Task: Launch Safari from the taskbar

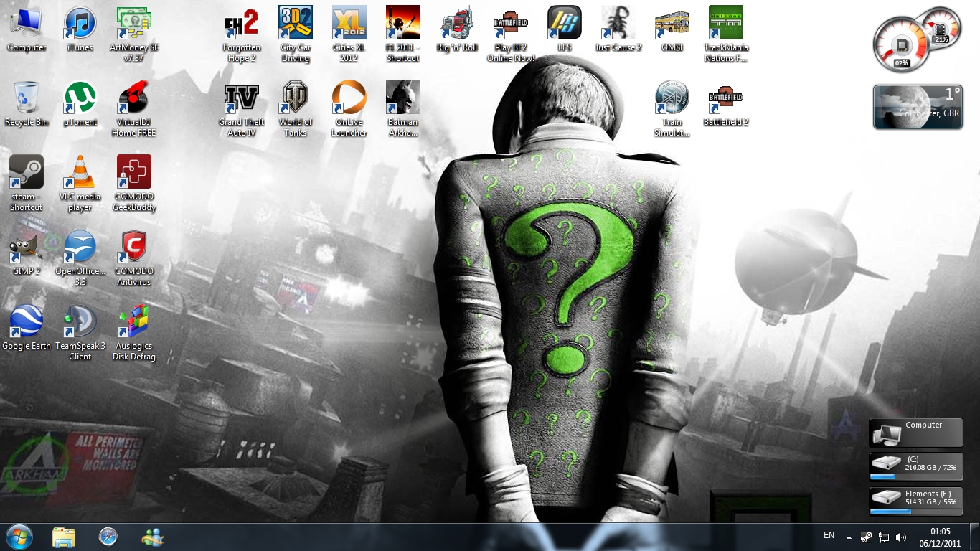Action: (108, 537)
